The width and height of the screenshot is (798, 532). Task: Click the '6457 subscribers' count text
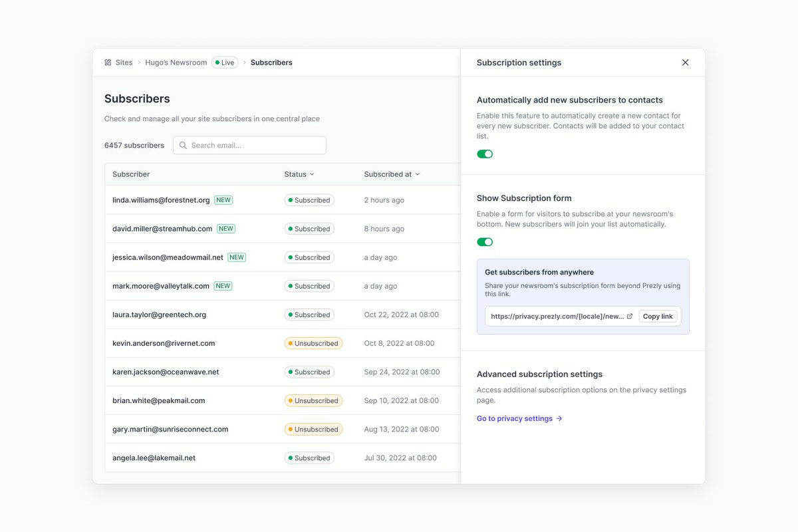(134, 146)
